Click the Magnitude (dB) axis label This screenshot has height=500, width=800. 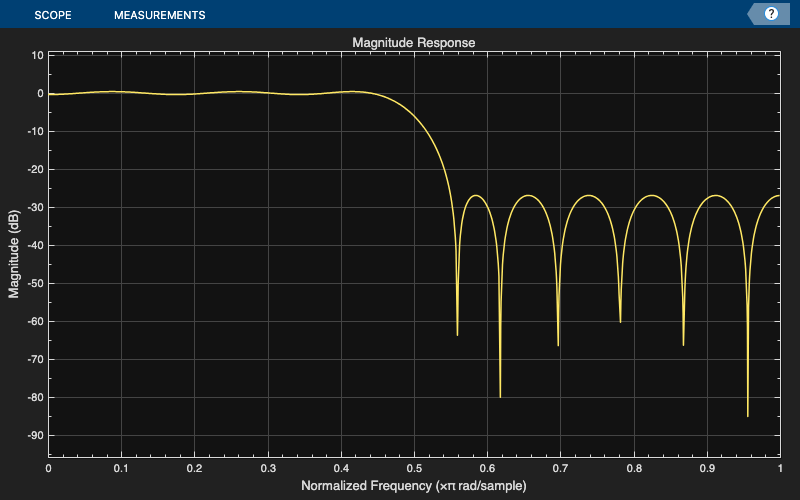[x=14, y=254]
